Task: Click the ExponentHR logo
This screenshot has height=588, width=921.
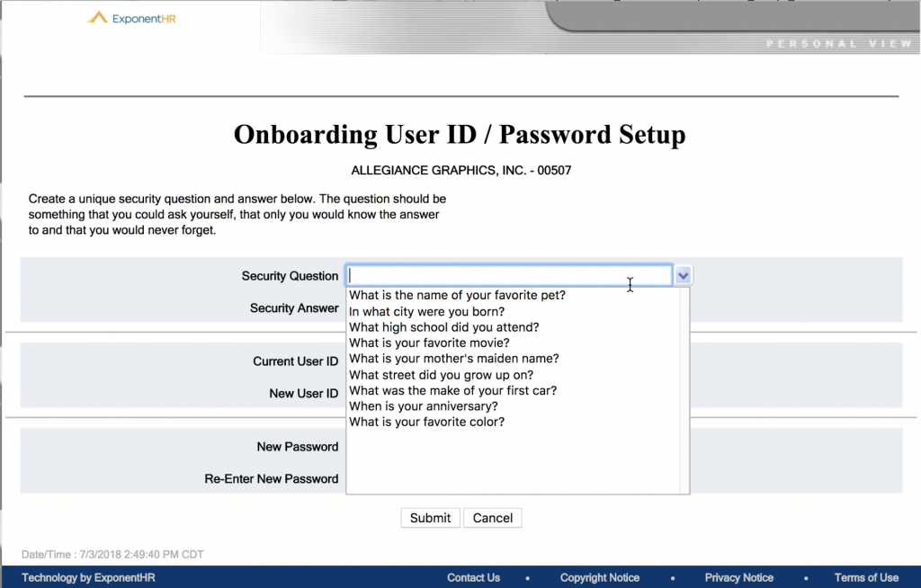Action: [x=130, y=16]
